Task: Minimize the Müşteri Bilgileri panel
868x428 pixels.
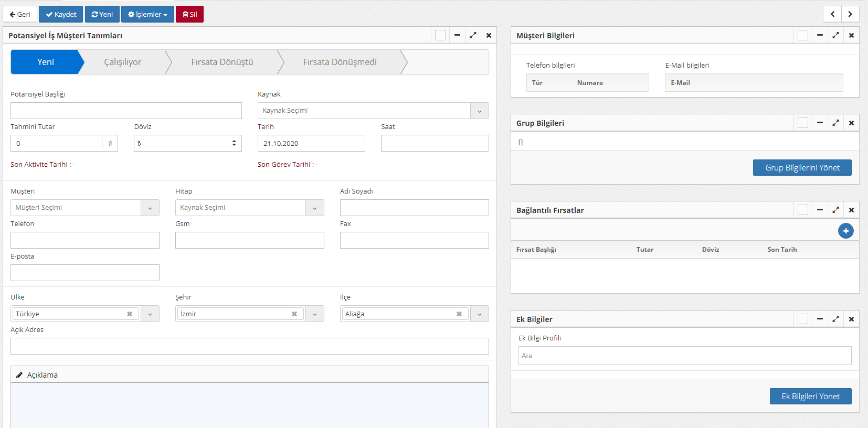Action: coord(820,35)
